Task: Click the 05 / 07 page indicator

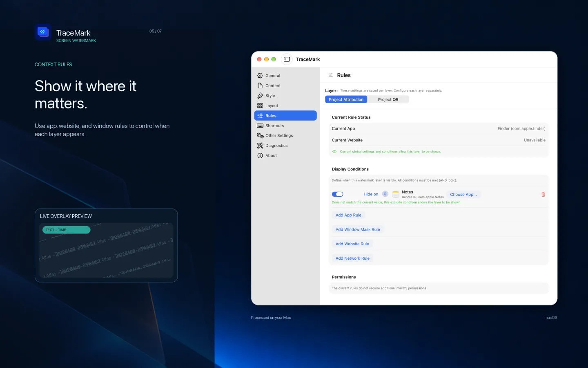Action: (156, 31)
